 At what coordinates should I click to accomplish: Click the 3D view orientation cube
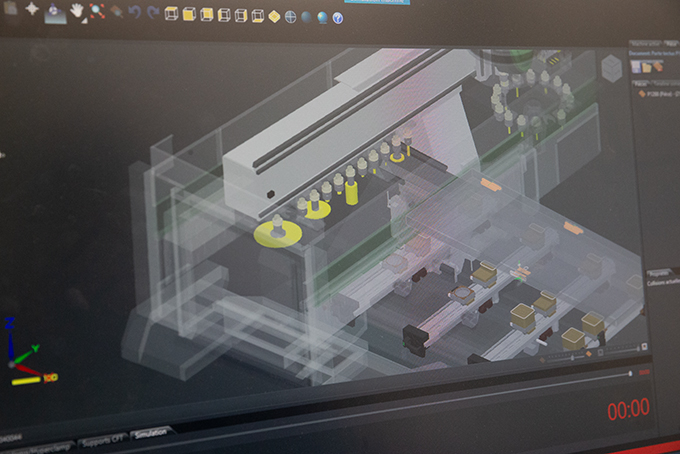click(x=609, y=68)
